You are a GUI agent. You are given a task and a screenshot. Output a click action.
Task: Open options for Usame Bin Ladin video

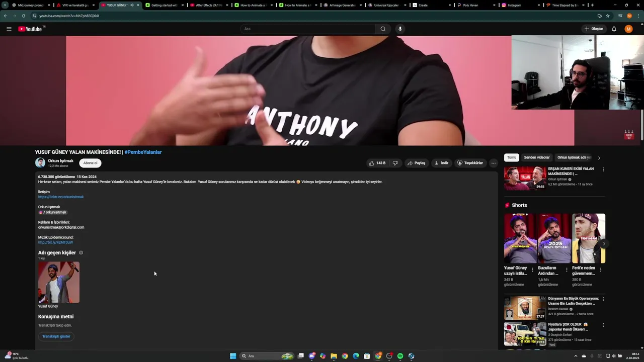[603, 299]
